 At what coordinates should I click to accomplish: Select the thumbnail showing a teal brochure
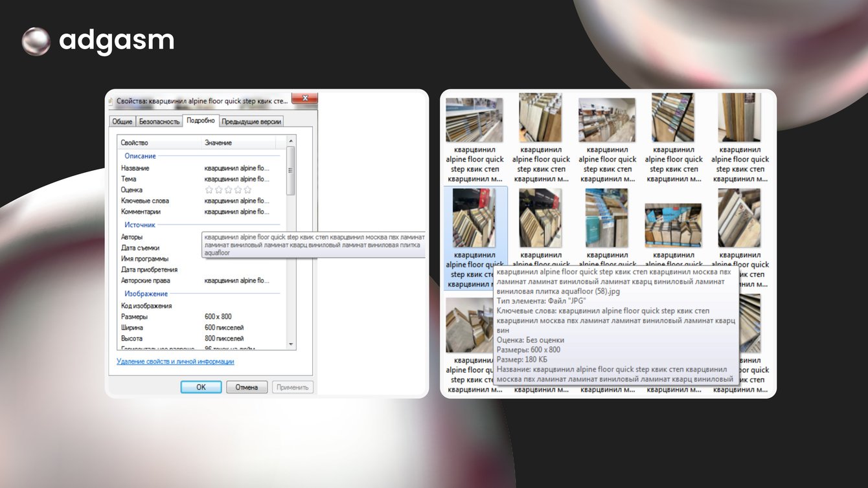pos(607,218)
